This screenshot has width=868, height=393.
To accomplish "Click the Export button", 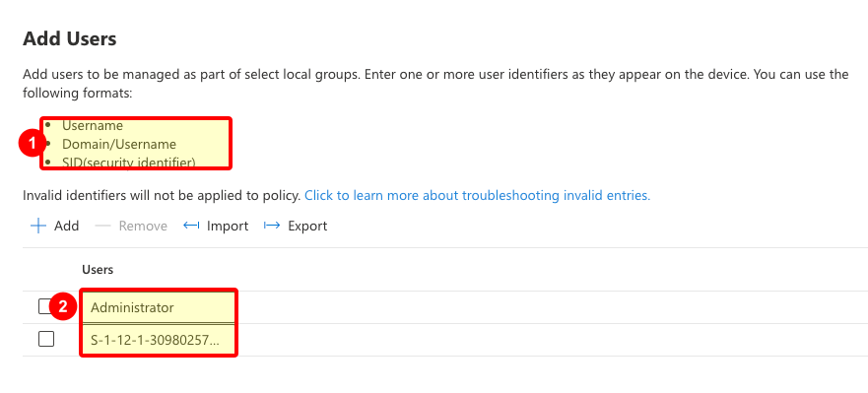I will point(296,226).
